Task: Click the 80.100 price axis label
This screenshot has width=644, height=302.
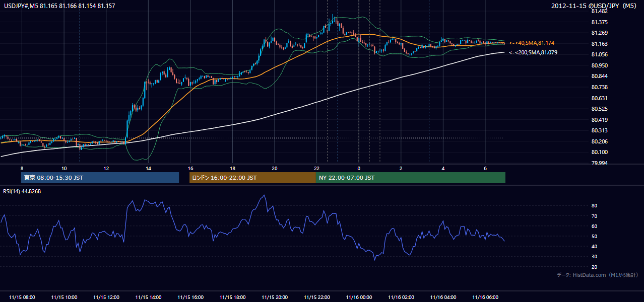Action: pyautogui.click(x=600, y=152)
